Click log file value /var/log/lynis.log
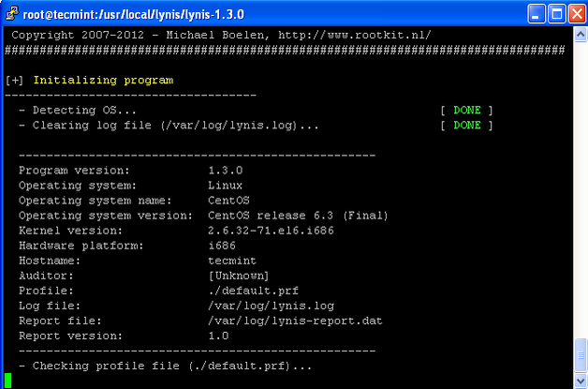The height and width of the screenshot is (389, 588). pos(271,306)
